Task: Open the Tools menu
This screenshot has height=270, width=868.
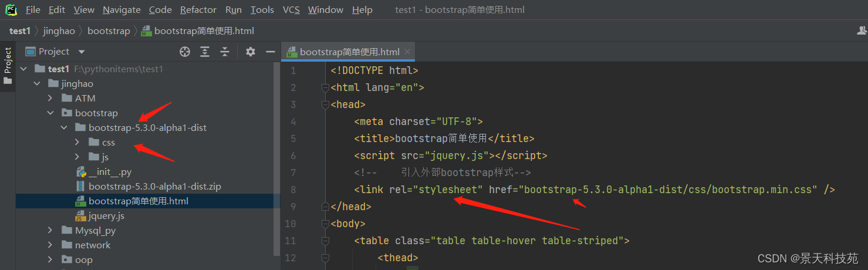Action: tap(262, 10)
